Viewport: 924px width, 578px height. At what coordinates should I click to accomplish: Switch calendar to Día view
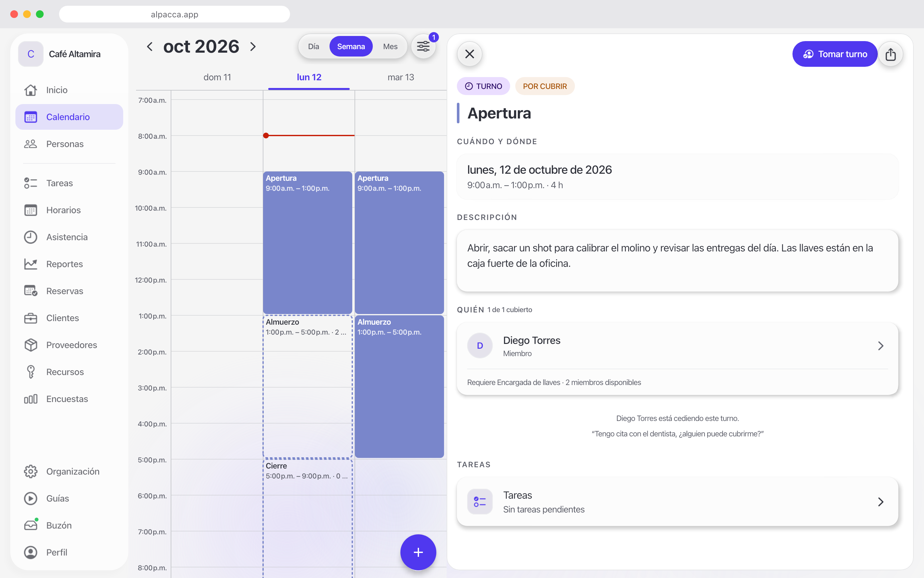pyautogui.click(x=313, y=47)
